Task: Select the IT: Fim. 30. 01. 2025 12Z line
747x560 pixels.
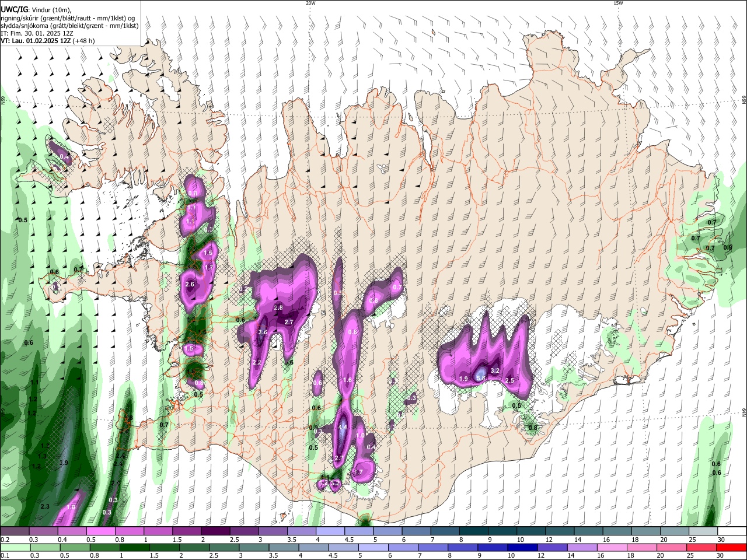Action: (x=37, y=33)
